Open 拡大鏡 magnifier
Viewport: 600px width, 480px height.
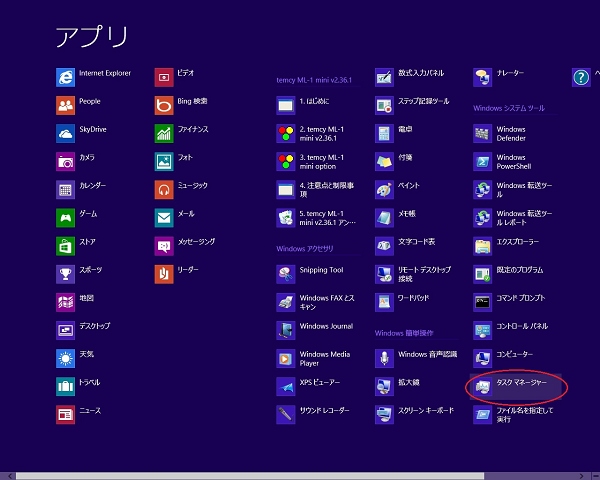(x=384, y=387)
